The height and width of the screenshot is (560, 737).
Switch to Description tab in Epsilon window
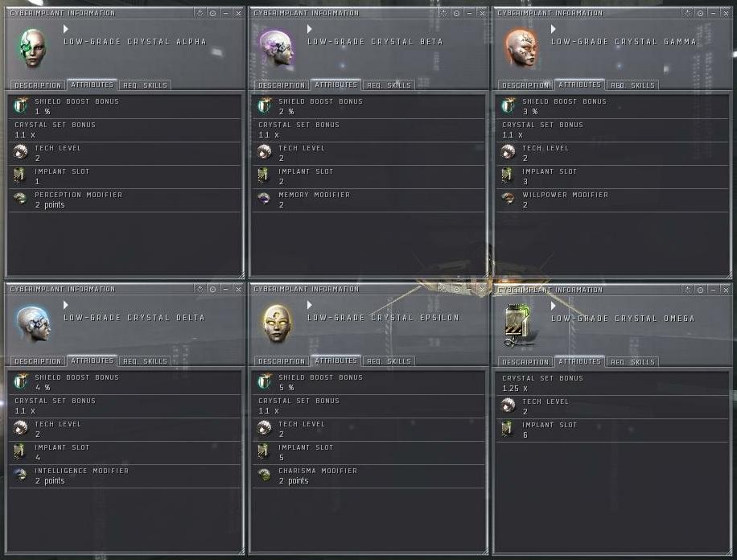282,361
